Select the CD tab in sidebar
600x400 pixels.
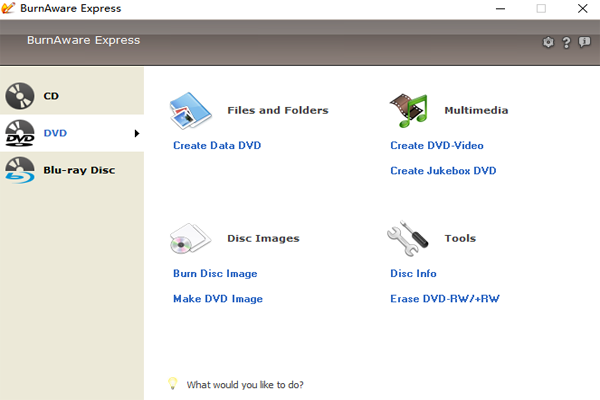(x=72, y=96)
